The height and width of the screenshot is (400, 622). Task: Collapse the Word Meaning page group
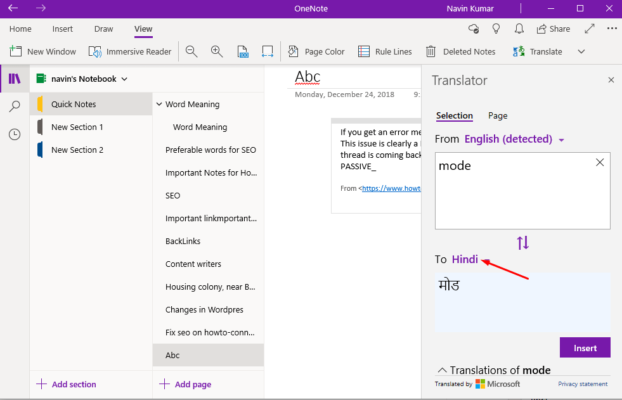click(x=159, y=104)
